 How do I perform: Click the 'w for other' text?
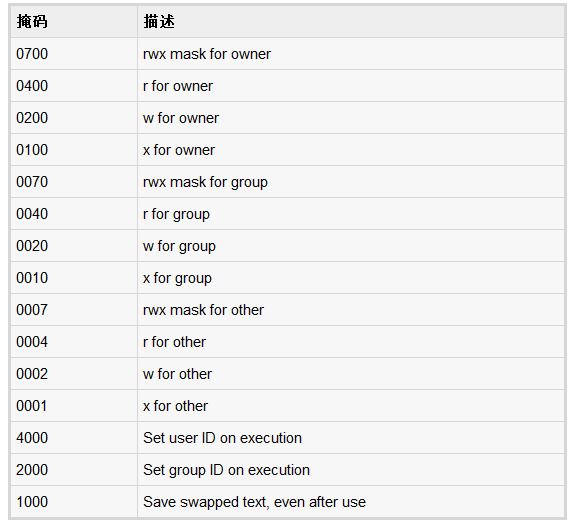pos(177,374)
